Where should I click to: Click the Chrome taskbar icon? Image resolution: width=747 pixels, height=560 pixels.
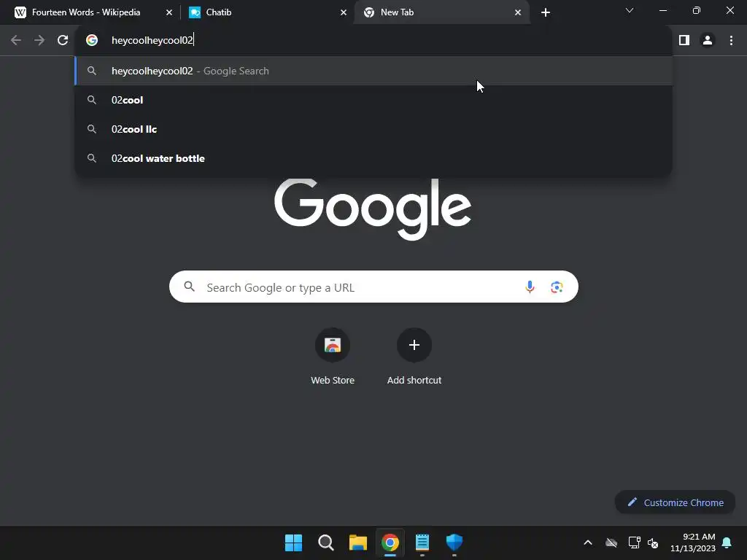tap(390, 542)
